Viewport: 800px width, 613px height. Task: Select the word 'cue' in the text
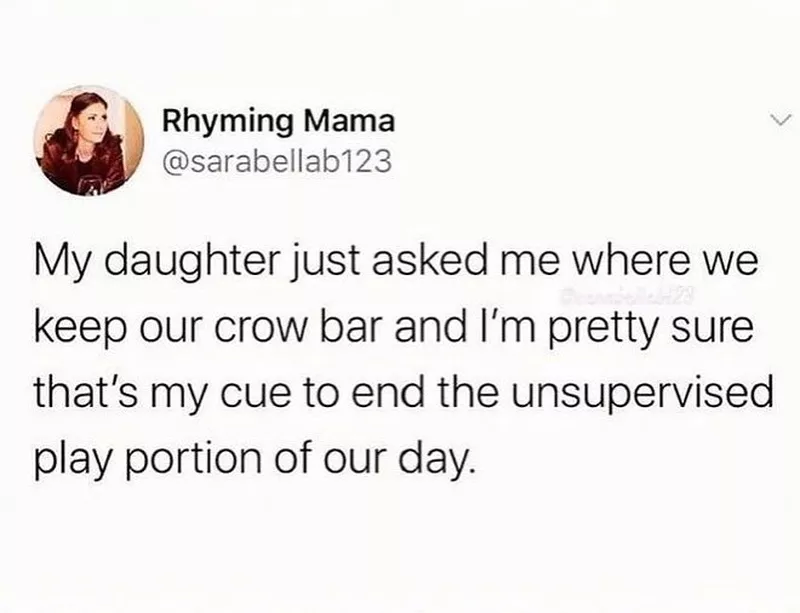coord(257,381)
